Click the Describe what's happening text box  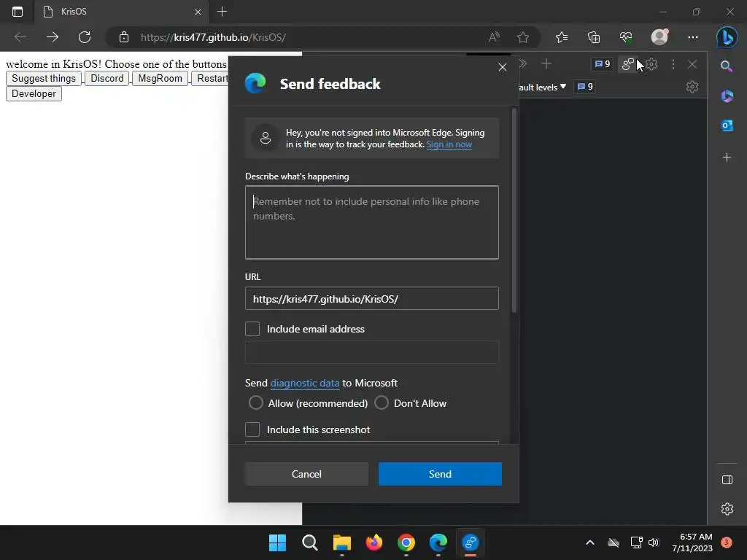pos(371,222)
